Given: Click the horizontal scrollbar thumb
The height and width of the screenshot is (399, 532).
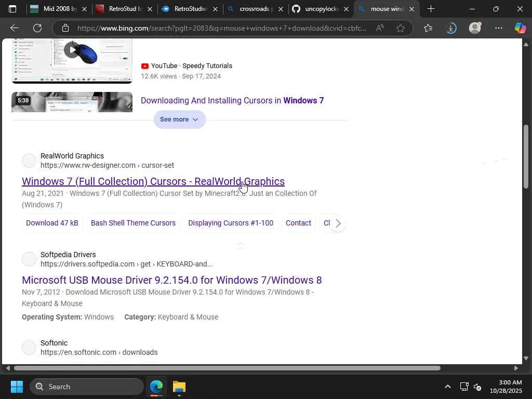Looking at the screenshot, I should 227,368.
